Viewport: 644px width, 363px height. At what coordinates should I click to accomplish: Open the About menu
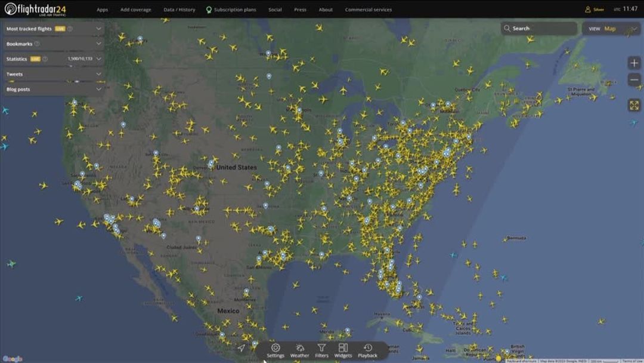tap(326, 10)
